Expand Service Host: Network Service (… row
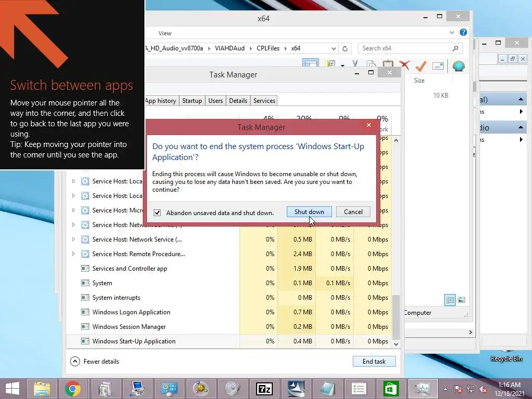This screenshot has height=399, width=532. click(73, 240)
